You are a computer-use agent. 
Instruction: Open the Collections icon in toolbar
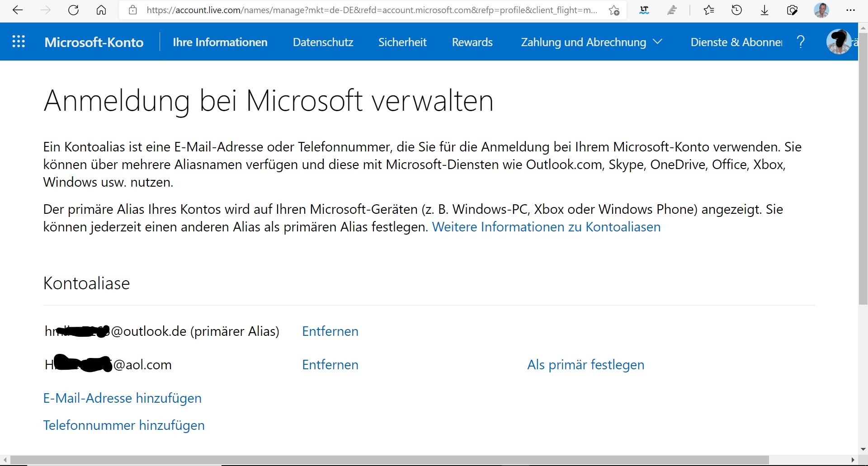coord(792,10)
